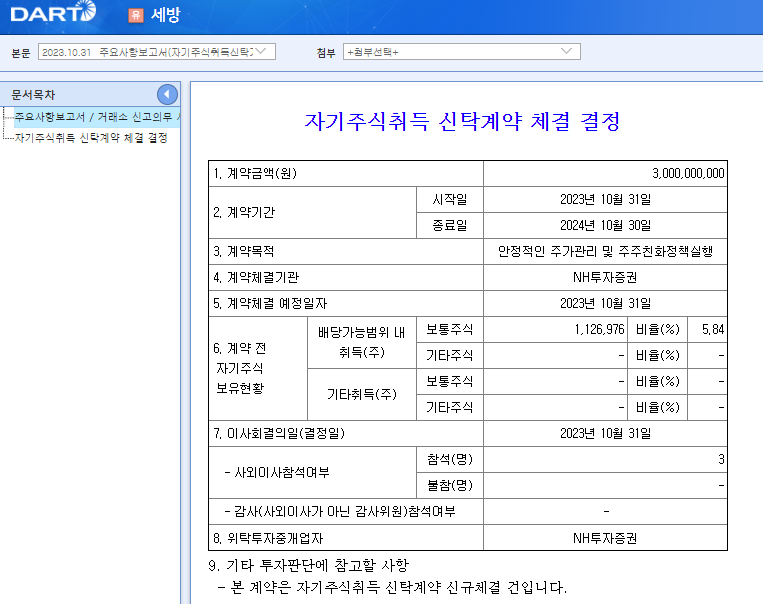
Task: Select 주요사항보고서 / 거래소 신고의무 tree item
Action: pyautogui.click(x=97, y=117)
